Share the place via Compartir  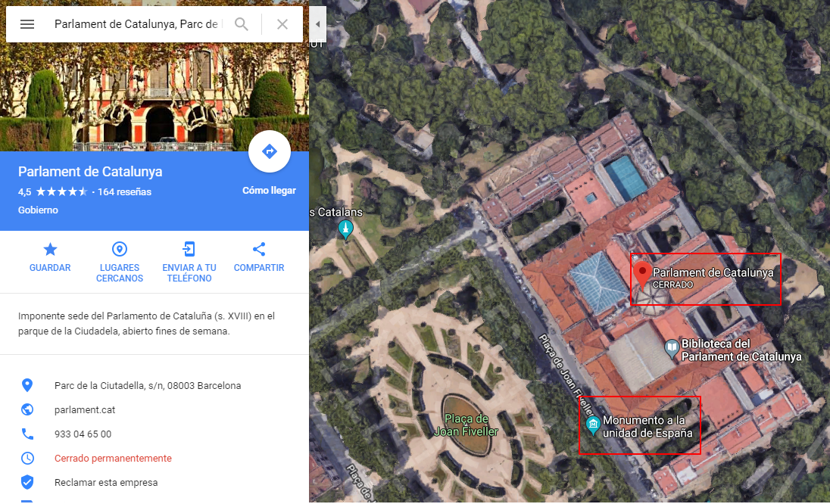(x=259, y=257)
